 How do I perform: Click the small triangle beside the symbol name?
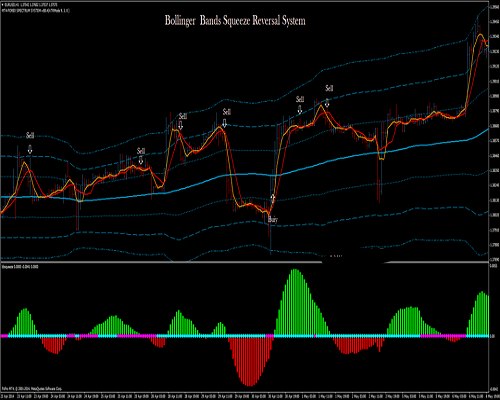[x=3, y=5]
